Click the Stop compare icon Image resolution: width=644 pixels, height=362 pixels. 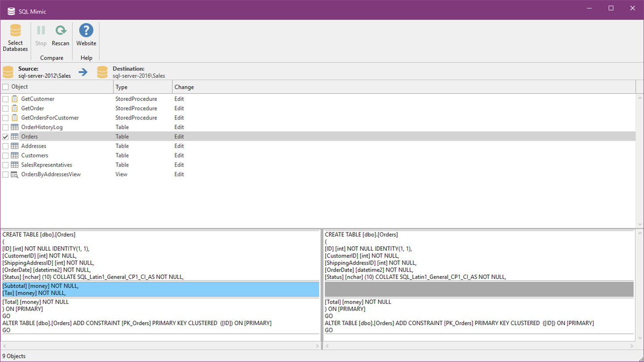[41, 30]
